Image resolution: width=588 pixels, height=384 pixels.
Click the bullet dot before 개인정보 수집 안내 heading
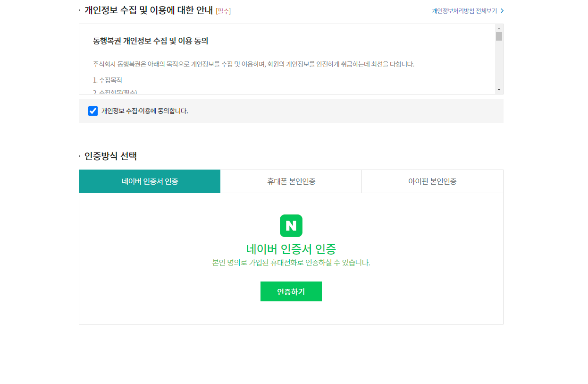[x=79, y=10]
